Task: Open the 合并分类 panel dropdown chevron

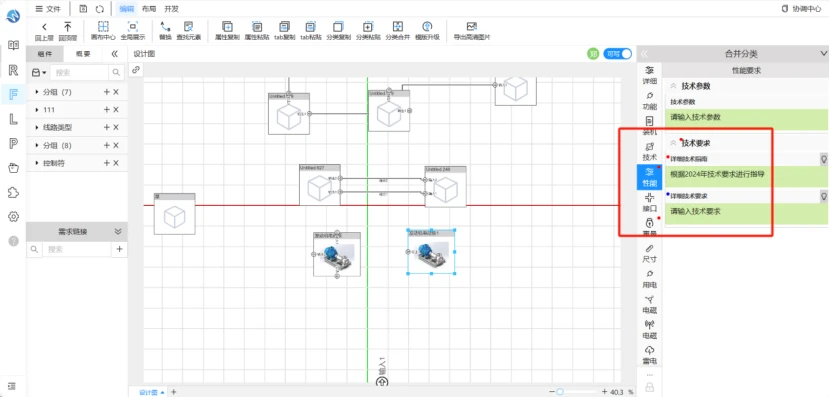Action: pyautogui.click(x=823, y=53)
